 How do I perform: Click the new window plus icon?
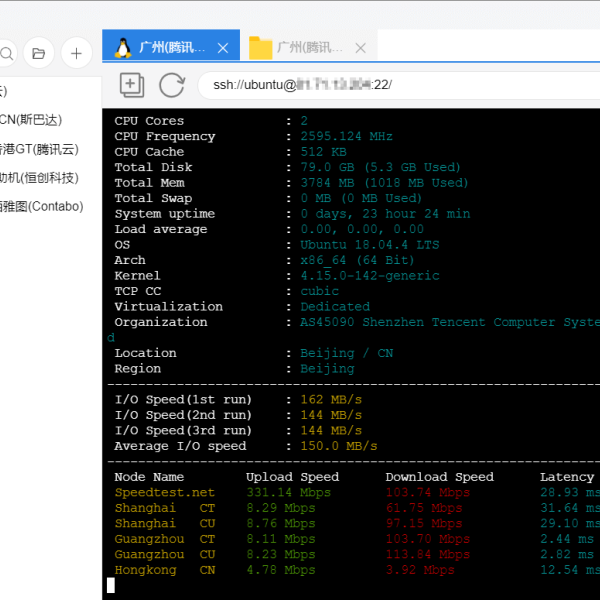click(132, 85)
